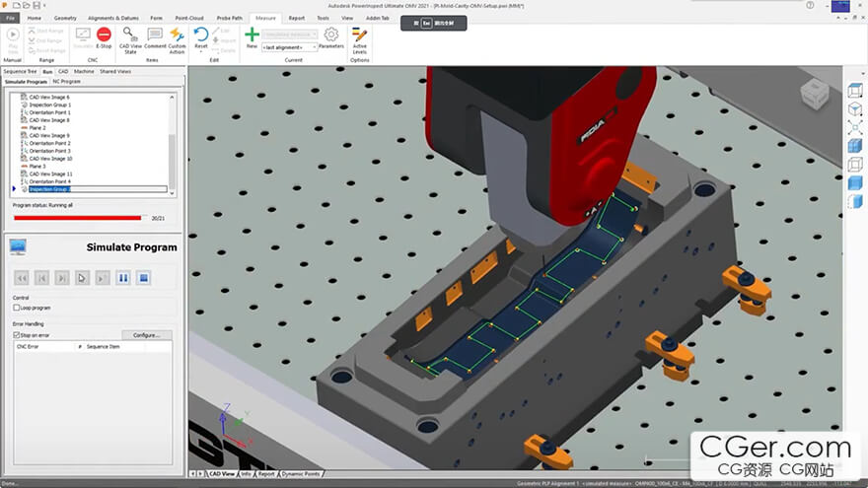Click the wireframe box view icon in right toolbar
The width and height of the screenshot is (868, 488).
tap(855, 90)
